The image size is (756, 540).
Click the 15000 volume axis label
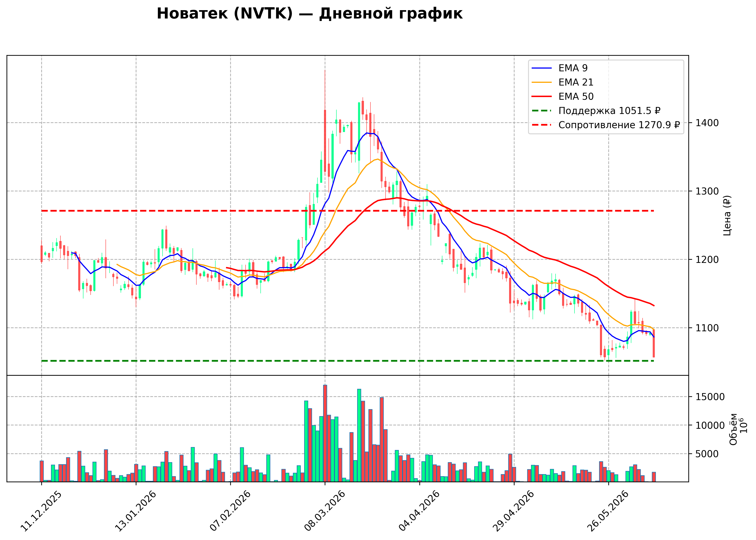[x=710, y=397]
